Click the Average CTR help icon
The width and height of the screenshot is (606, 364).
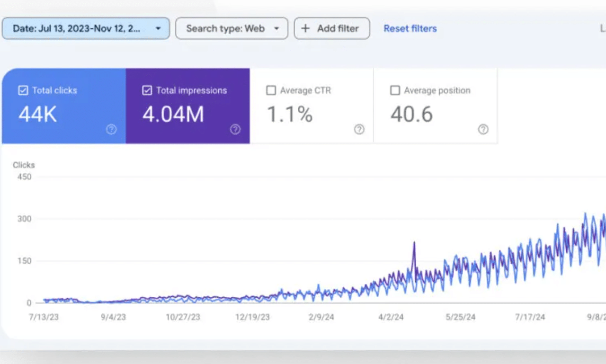(359, 130)
